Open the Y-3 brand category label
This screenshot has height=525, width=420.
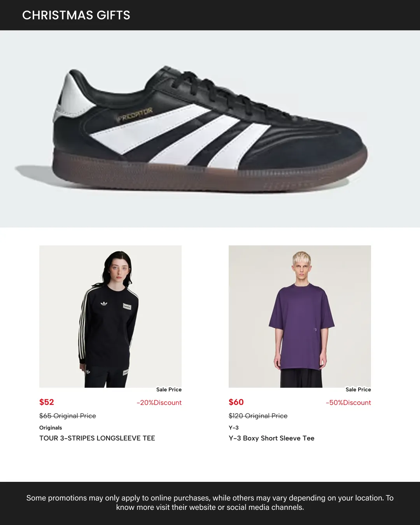[x=234, y=428]
